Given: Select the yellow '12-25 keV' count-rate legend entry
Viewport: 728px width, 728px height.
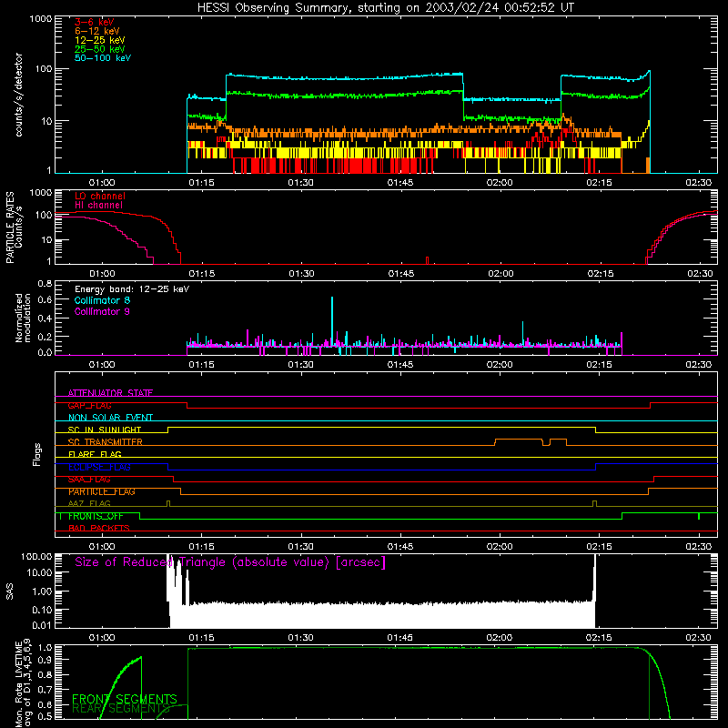Looking at the screenshot, I should tap(99, 40).
